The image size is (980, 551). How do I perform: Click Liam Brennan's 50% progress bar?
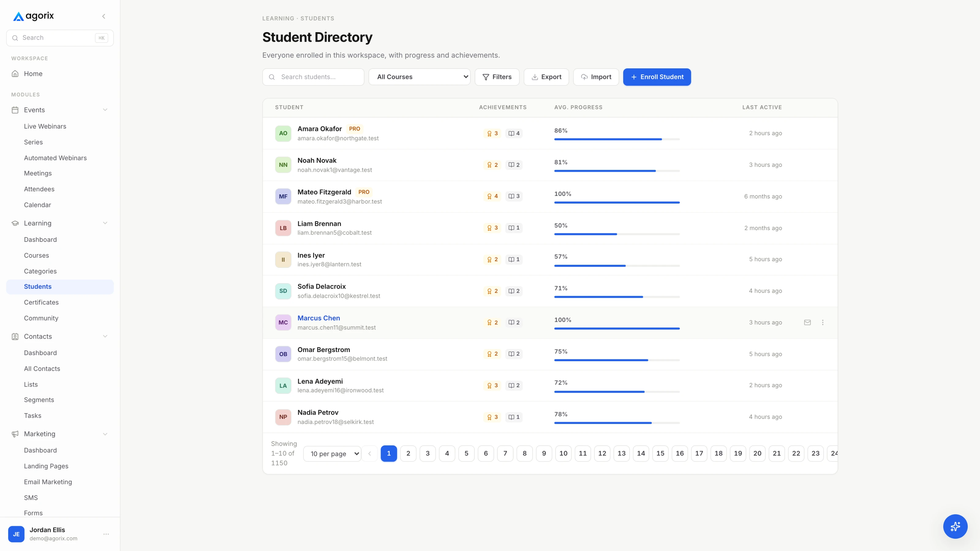pos(617,234)
